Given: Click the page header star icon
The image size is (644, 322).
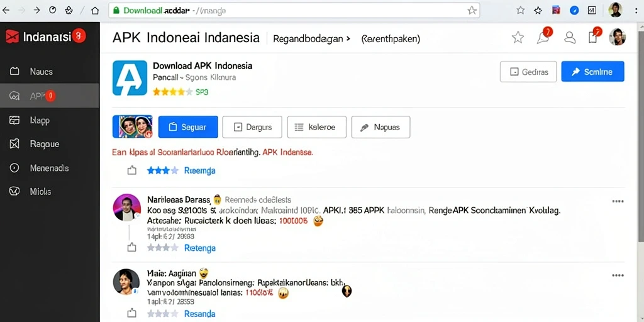Looking at the screenshot, I should click(x=518, y=38).
